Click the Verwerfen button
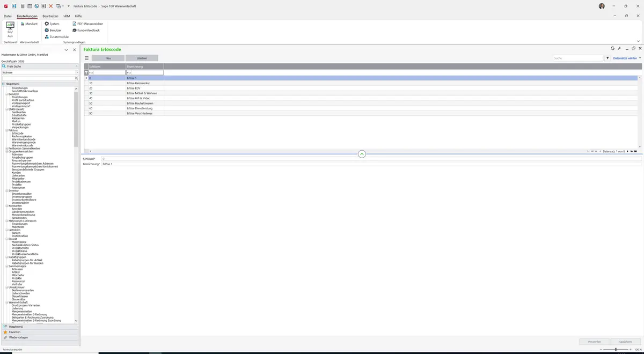This screenshot has width=644, height=354. click(x=595, y=342)
